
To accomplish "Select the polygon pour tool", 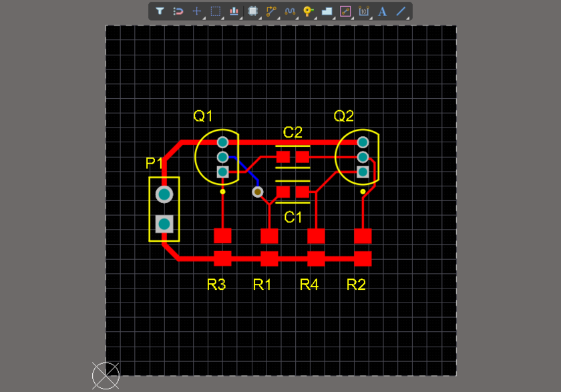I will point(327,11).
